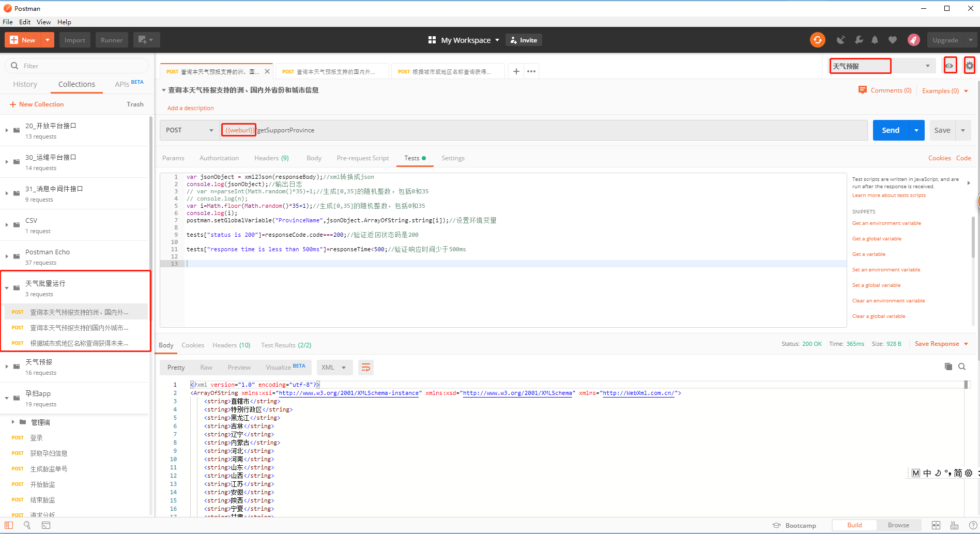Toggle the sidebar icon in status bar

coord(9,525)
